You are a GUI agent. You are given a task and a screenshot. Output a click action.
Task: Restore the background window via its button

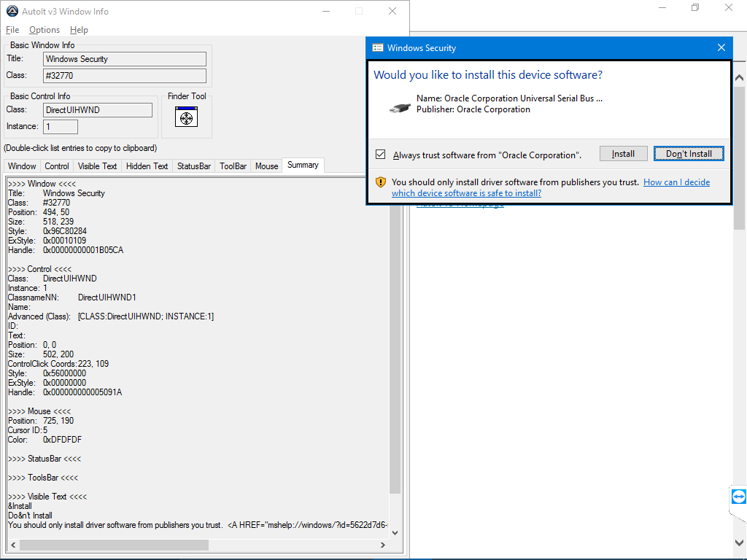pos(695,7)
